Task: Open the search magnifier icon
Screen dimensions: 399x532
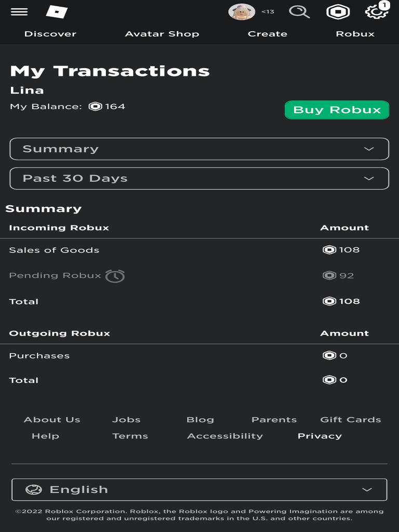Action: point(299,11)
